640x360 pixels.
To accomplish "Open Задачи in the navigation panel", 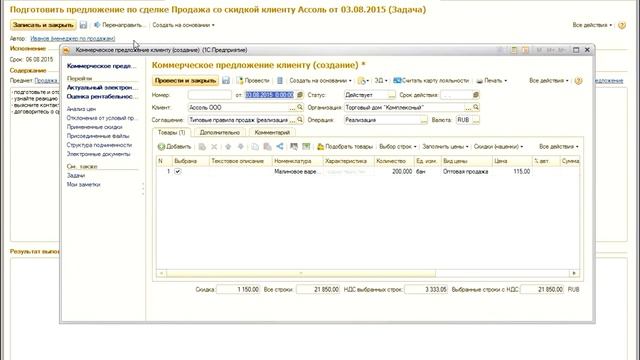I will 76,176.
